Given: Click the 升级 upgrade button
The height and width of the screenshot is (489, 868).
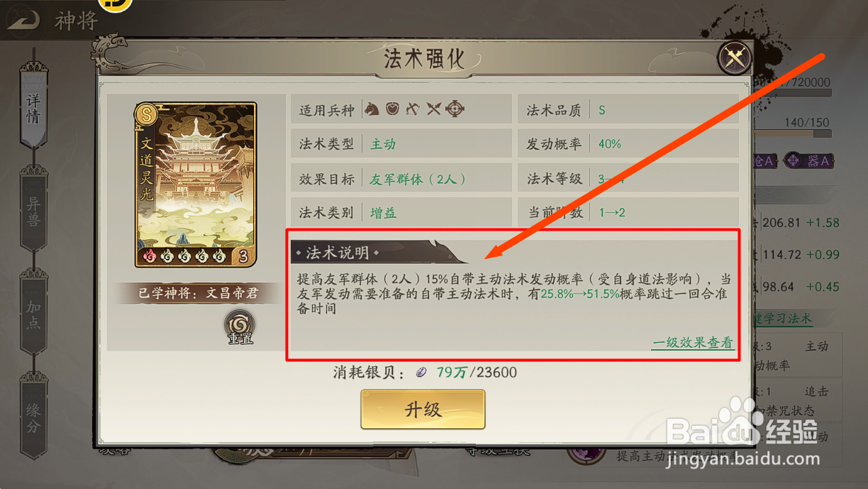Looking at the screenshot, I should click(x=423, y=410).
